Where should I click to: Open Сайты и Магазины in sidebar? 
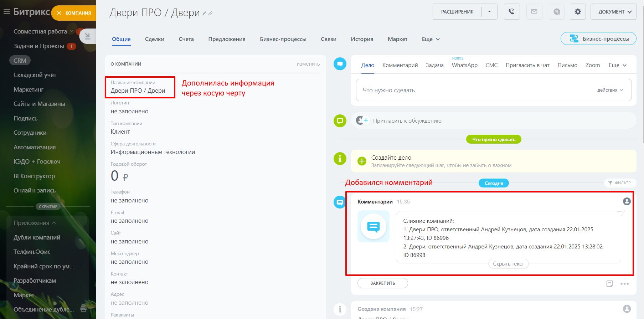(x=39, y=104)
